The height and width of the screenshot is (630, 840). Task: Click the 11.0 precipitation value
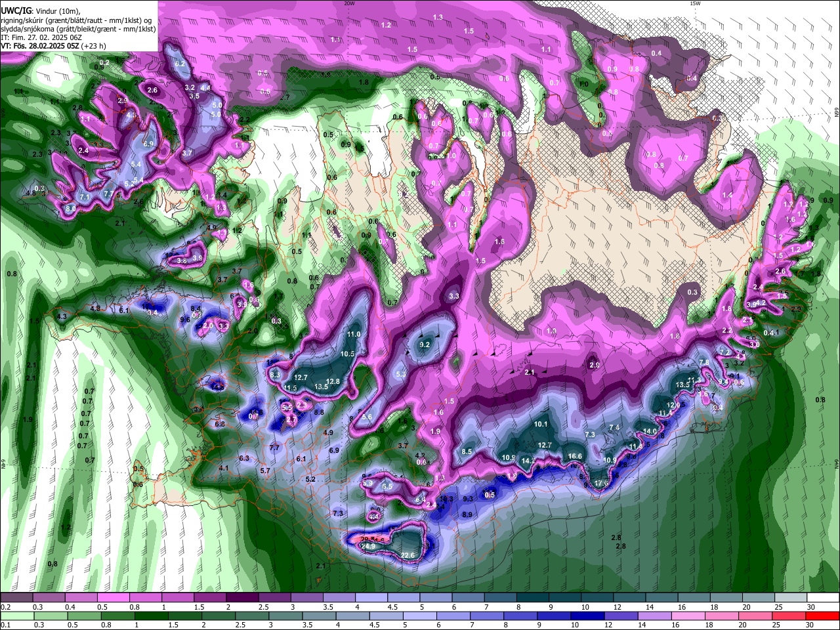click(354, 334)
